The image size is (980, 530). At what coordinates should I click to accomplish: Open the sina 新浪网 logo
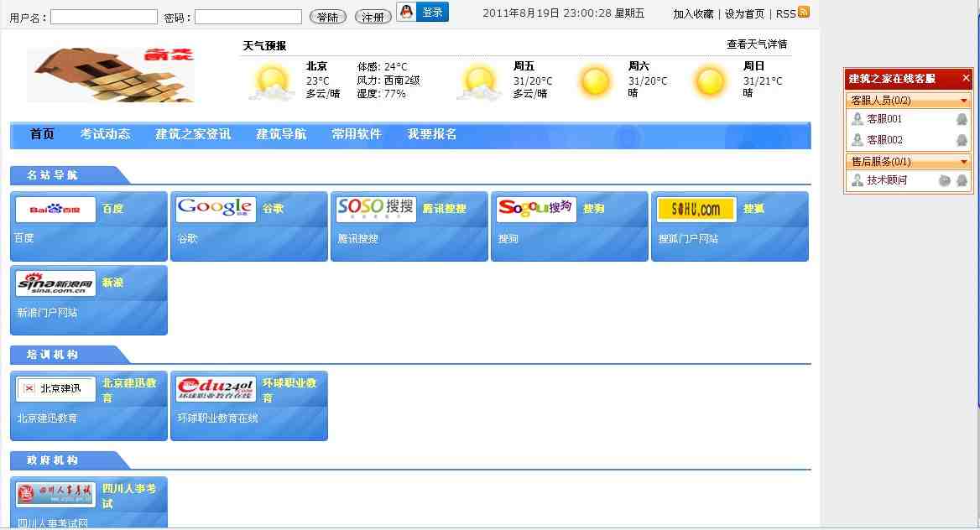55,283
